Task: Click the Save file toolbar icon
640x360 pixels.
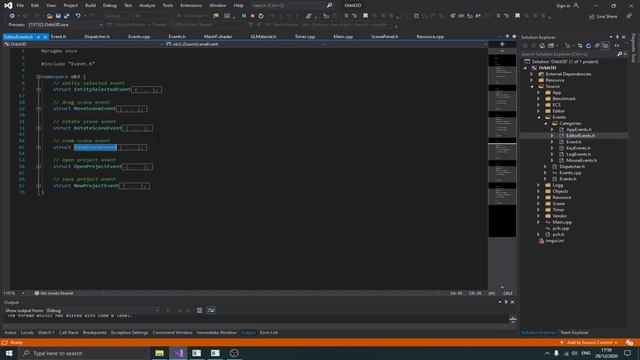Action: click(58, 16)
